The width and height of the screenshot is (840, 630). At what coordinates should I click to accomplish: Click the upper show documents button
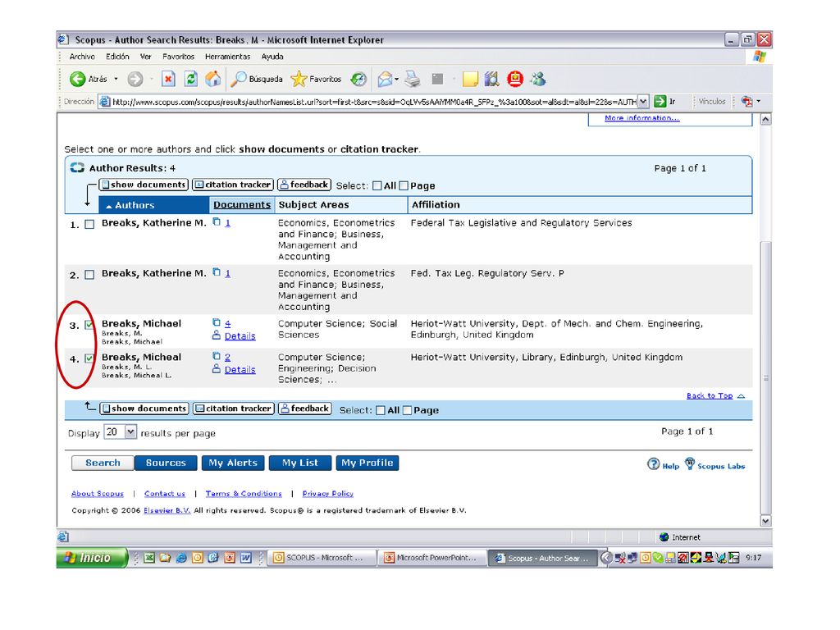coord(144,185)
